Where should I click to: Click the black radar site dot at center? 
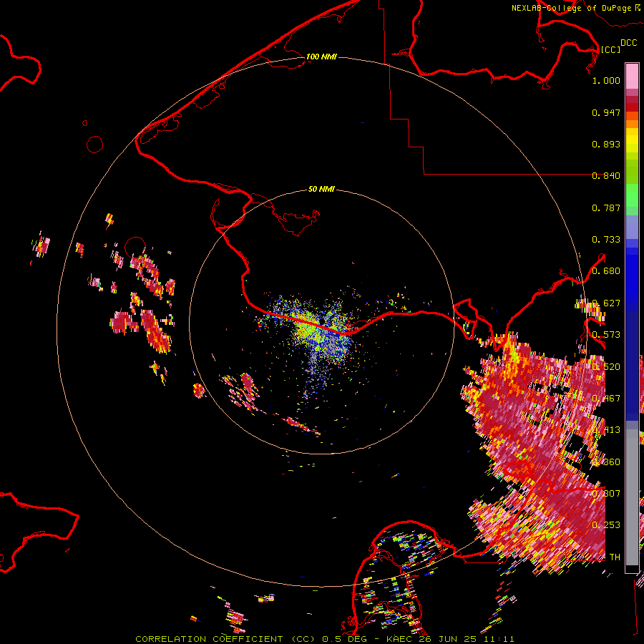pyautogui.click(x=323, y=321)
